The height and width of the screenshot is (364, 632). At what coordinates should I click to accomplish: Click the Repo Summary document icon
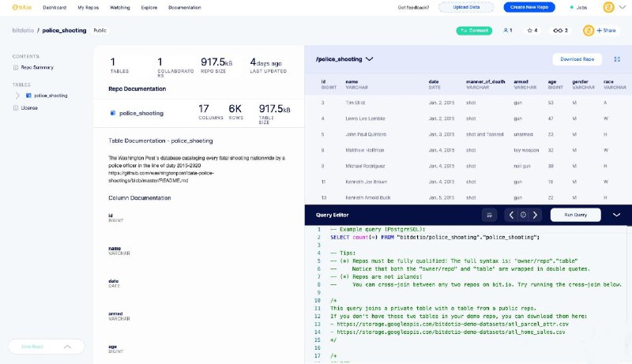click(16, 67)
